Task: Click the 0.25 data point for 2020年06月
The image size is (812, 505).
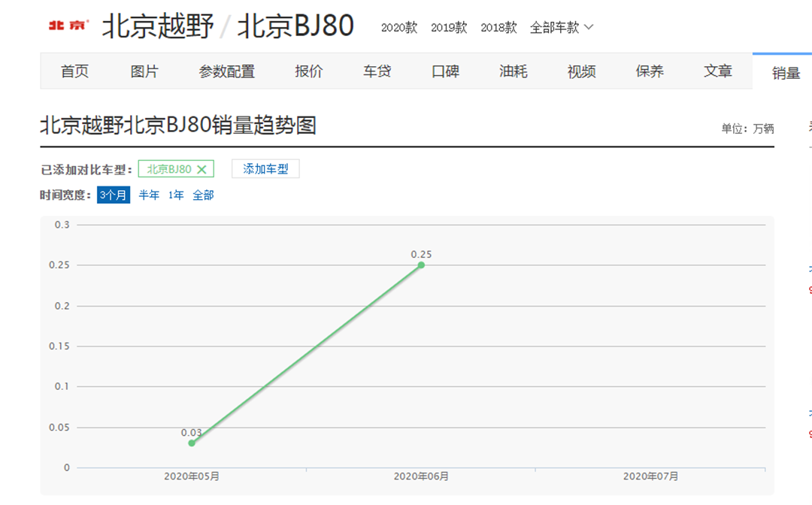Action: pos(421,265)
